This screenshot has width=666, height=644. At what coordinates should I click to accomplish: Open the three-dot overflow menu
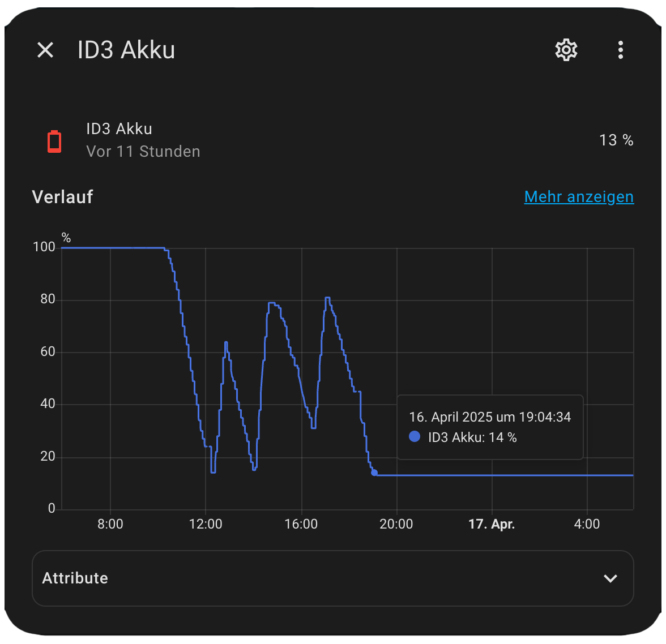[621, 50]
